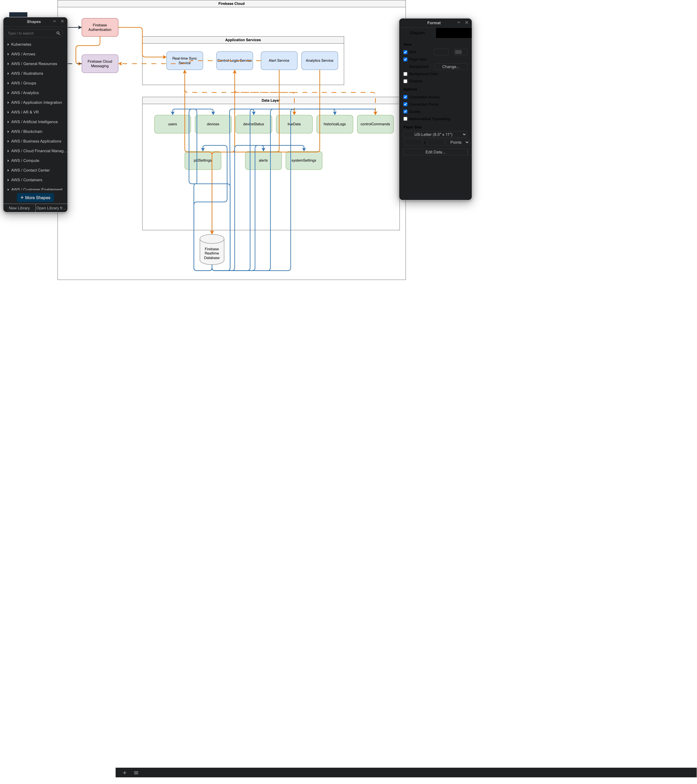This screenshot has height=784, width=697.
Task: Click the Change... background button
Action: point(451,67)
